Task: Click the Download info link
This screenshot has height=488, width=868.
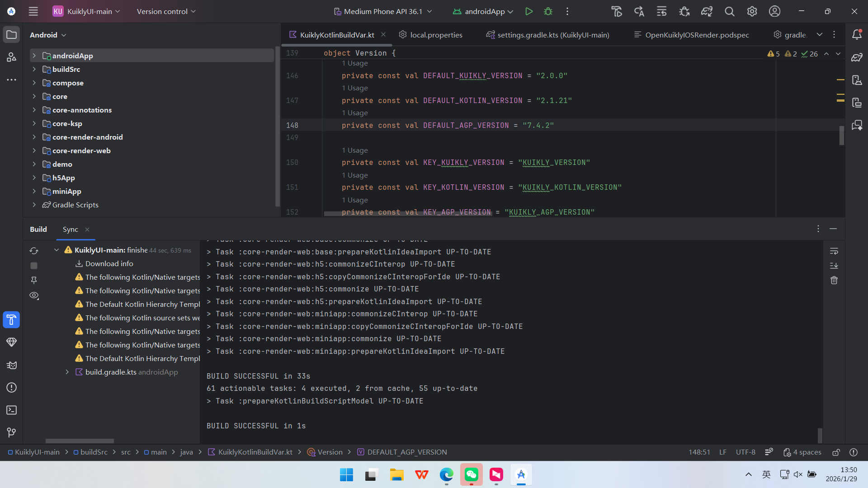Action: [x=109, y=263]
